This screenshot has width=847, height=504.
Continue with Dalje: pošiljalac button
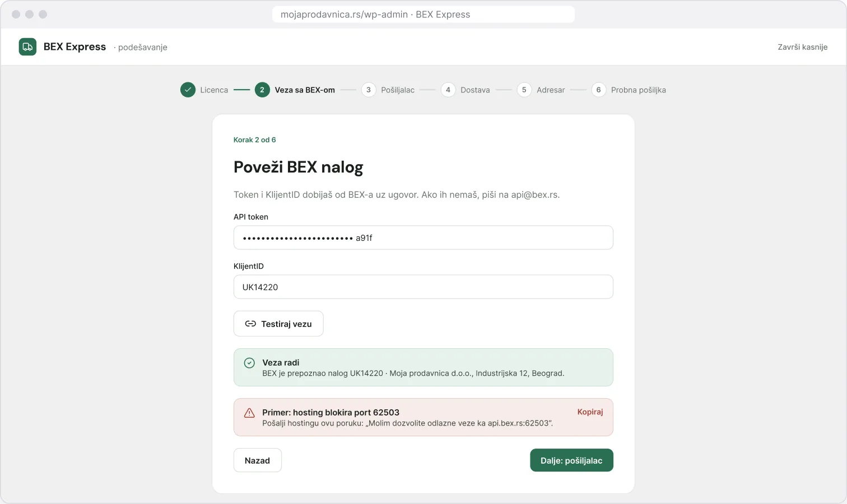click(x=571, y=460)
